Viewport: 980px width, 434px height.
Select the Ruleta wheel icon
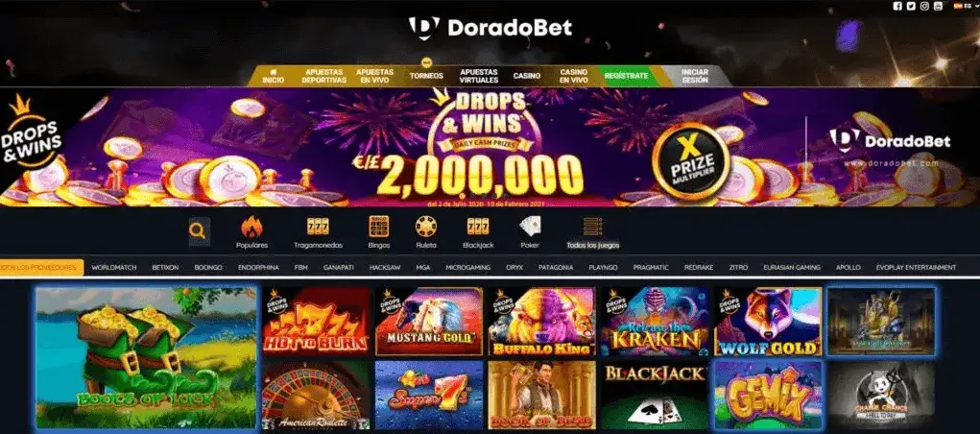click(426, 227)
